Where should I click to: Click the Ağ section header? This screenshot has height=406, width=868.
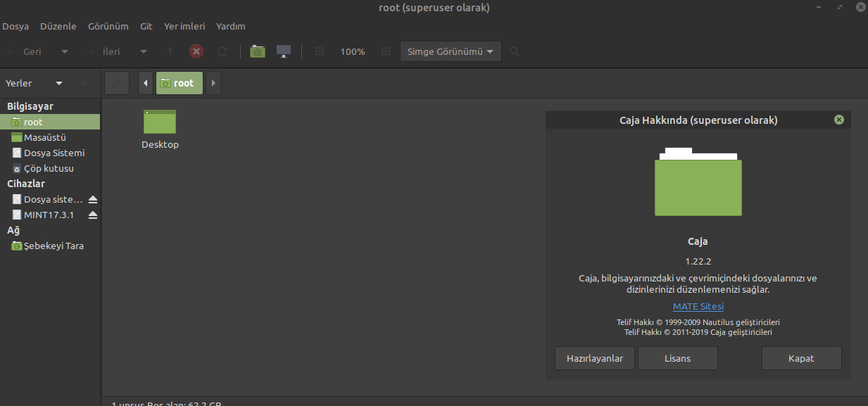point(13,230)
